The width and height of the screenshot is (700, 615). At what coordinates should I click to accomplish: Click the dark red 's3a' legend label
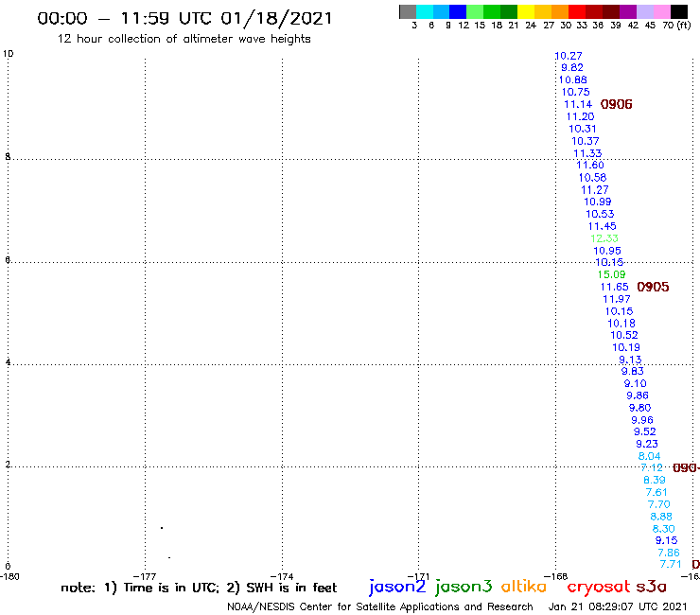pyautogui.click(x=651, y=587)
